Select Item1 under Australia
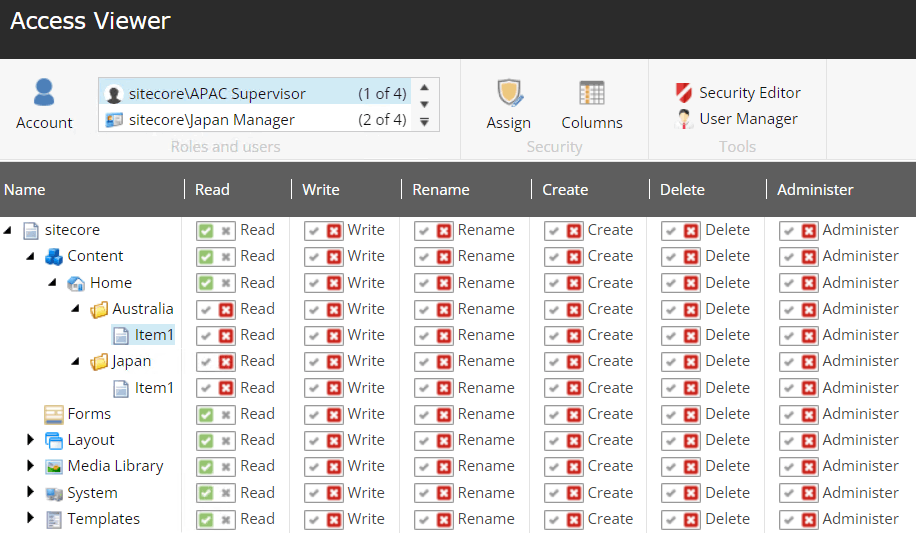 click(x=144, y=335)
